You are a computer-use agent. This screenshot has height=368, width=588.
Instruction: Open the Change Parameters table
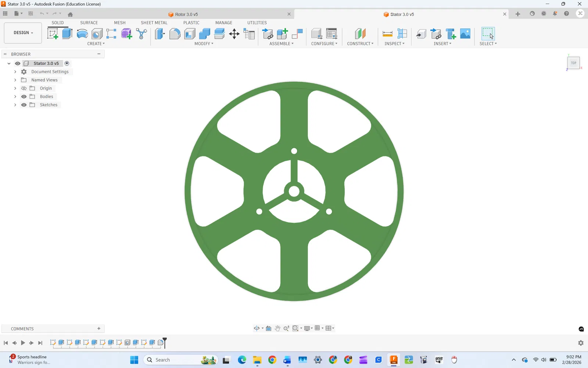[x=249, y=34]
